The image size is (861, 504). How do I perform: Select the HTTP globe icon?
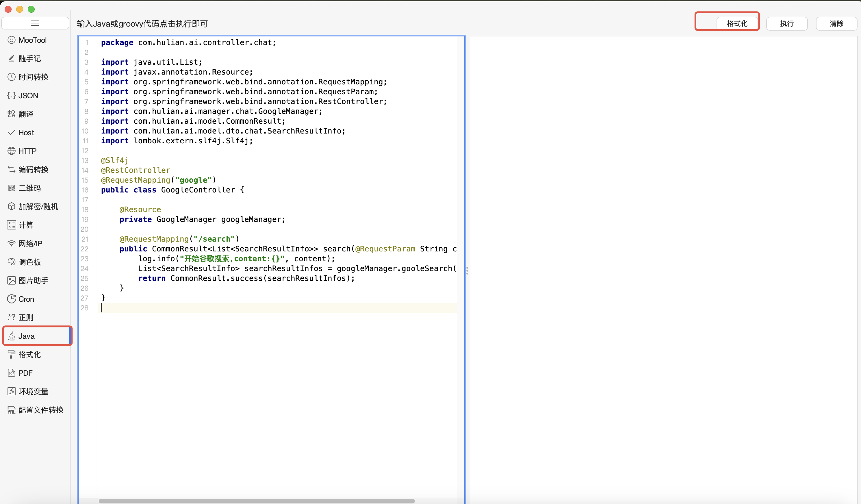coord(12,151)
